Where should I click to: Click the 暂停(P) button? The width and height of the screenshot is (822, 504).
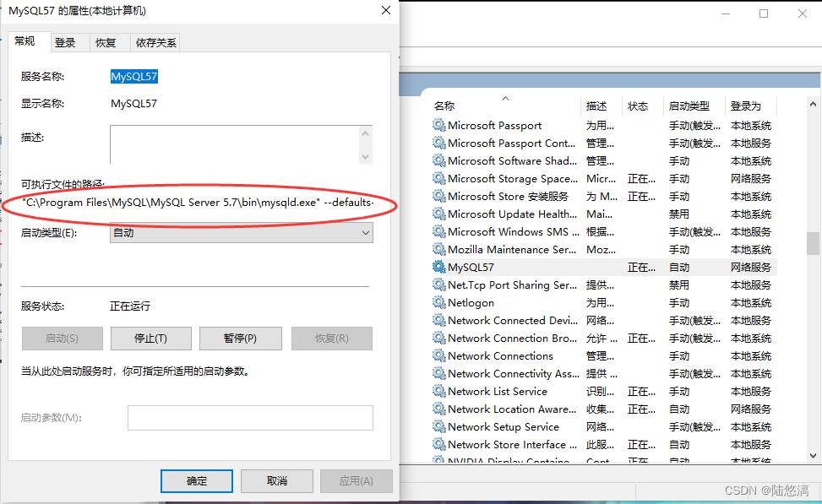tap(241, 339)
